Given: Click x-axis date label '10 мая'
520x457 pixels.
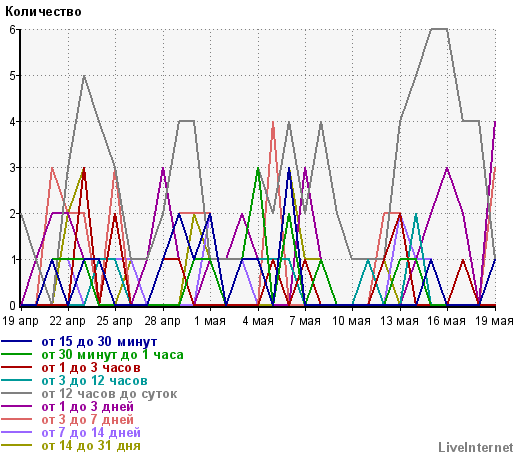Looking at the screenshot, I should click(x=352, y=321).
